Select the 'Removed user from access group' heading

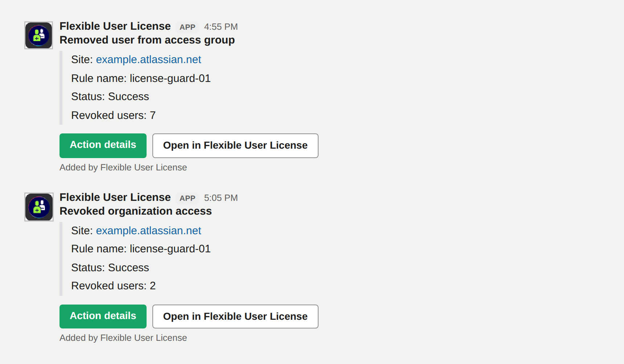coord(147,40)
